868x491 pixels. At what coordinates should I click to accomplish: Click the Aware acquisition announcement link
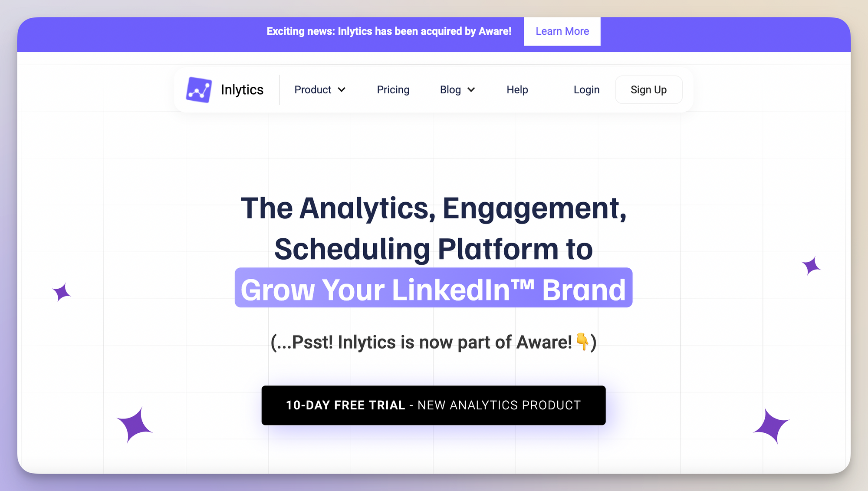pos(562,31)
